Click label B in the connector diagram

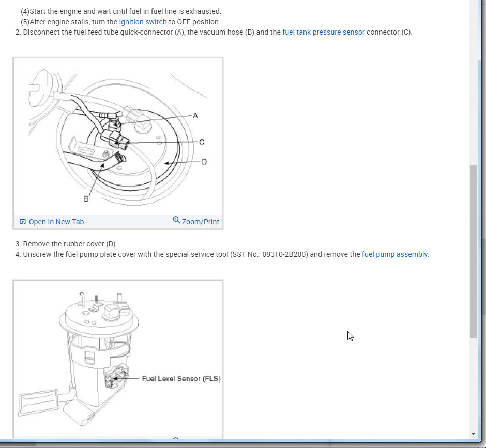coord(86,199)
